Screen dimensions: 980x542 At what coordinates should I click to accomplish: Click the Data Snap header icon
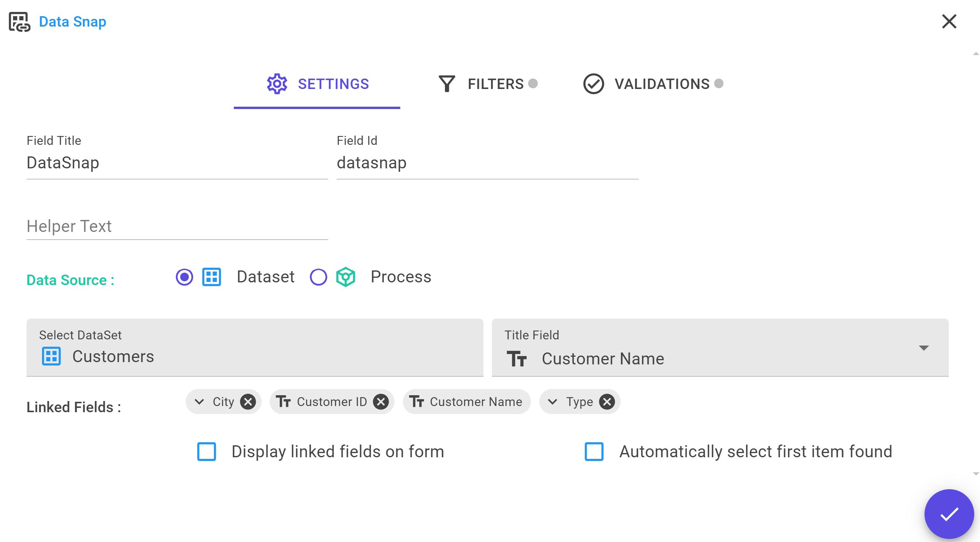coord(19,22)
